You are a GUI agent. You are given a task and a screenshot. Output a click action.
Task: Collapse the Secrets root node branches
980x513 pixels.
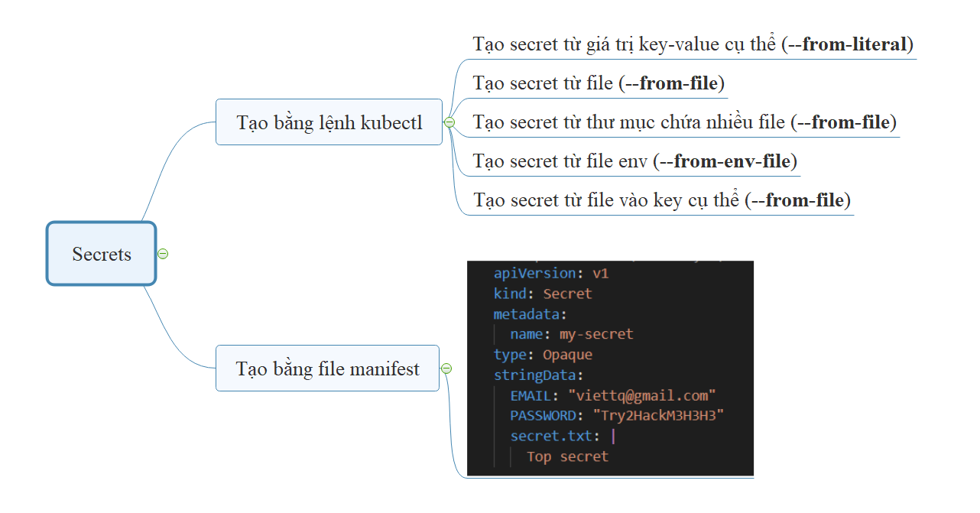click(x=162, y=254)
